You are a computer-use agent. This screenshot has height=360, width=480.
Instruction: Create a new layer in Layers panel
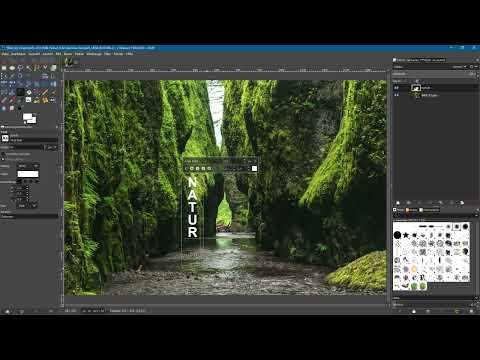[398, 203]
